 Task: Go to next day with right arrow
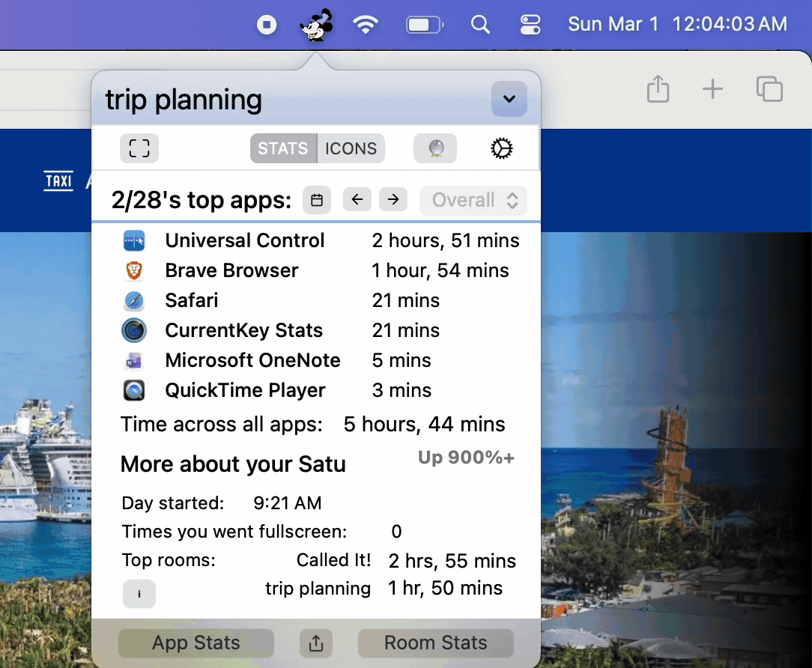coord(393,200)
